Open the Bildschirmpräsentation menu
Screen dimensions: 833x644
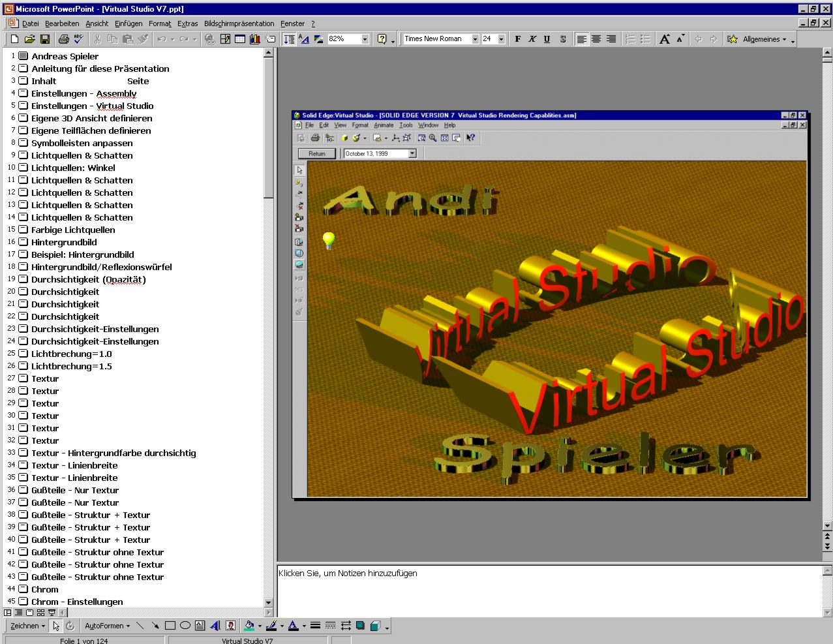click(x=239, y=23)
